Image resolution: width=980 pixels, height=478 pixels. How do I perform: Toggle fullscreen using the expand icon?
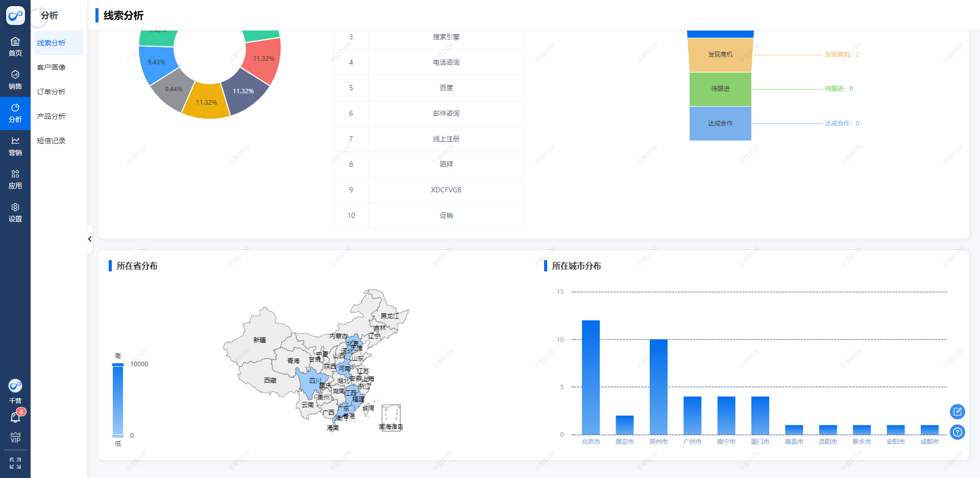[x=15, y=463]
